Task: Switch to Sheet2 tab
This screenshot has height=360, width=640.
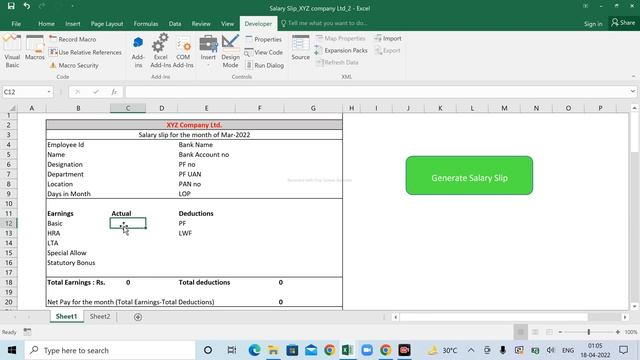Action: (100, 316)
